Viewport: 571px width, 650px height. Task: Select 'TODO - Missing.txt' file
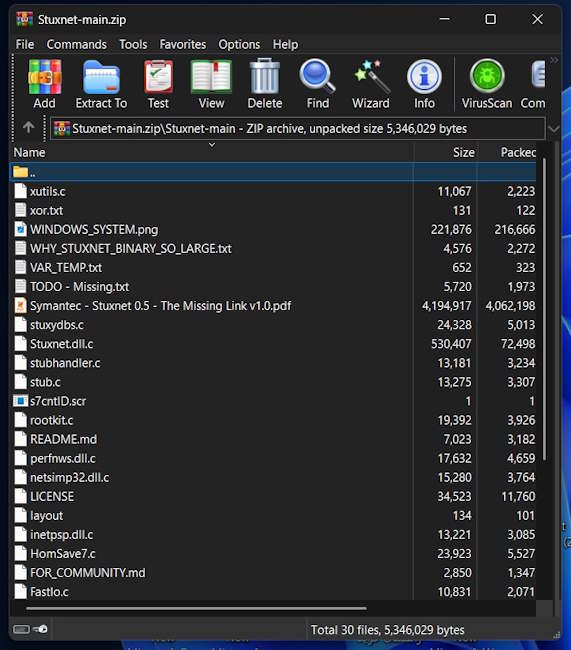click(x=79, y=286)
